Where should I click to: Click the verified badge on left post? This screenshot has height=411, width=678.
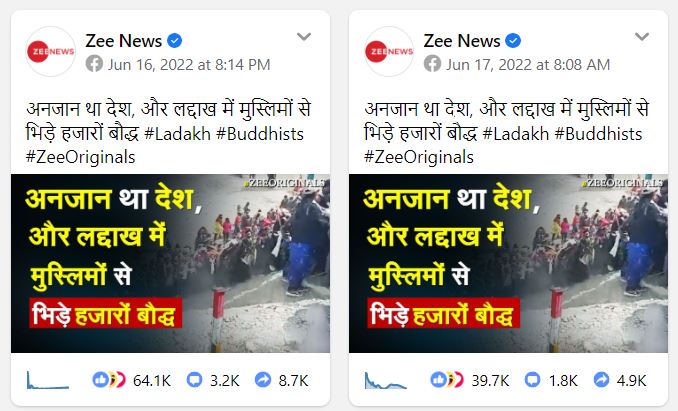pos(174,41)
